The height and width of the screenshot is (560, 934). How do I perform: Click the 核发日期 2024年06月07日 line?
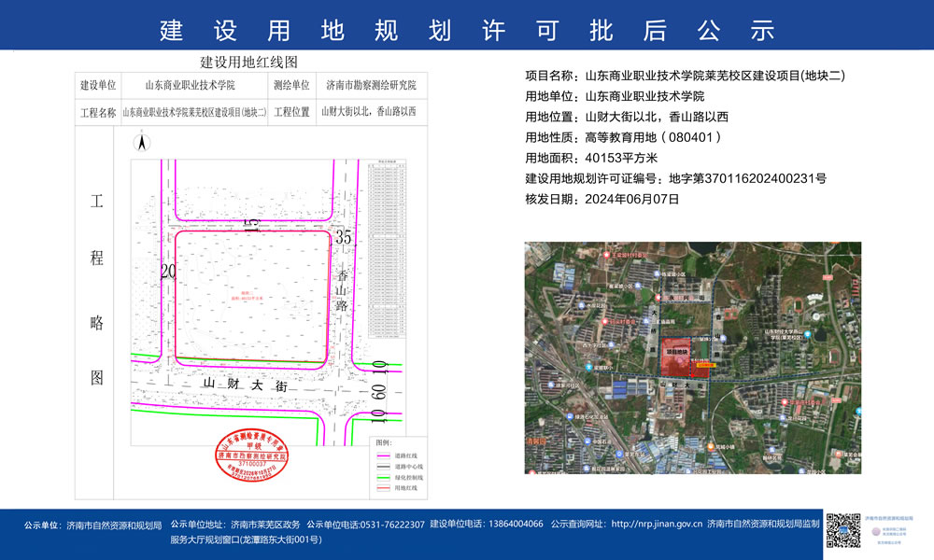pyautogui.click(x=602, y=200)
